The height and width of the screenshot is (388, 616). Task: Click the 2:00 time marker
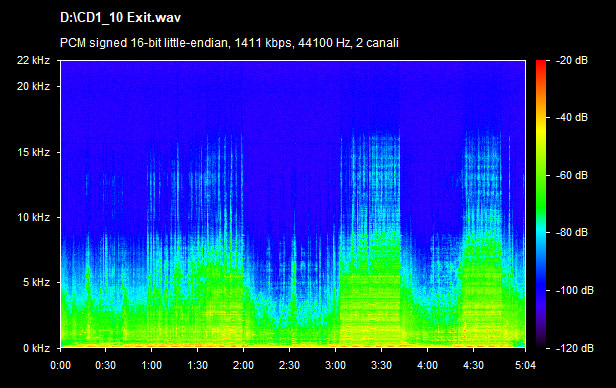pyautogui.click(x=243, y=365)
